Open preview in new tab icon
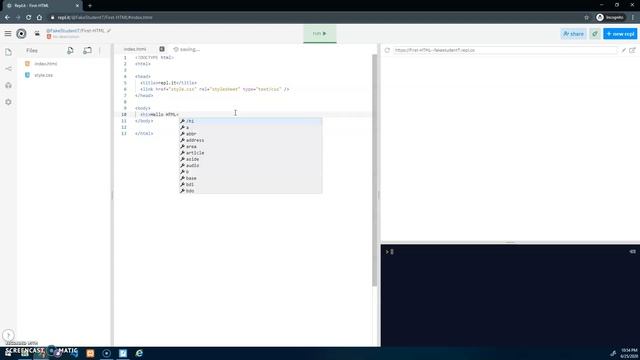 (x=632, y=50)
